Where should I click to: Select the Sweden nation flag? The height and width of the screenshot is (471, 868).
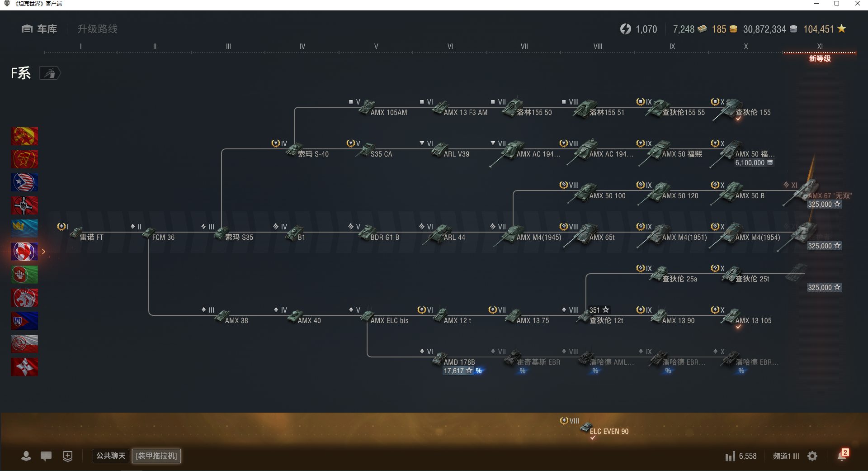[24, 228]
